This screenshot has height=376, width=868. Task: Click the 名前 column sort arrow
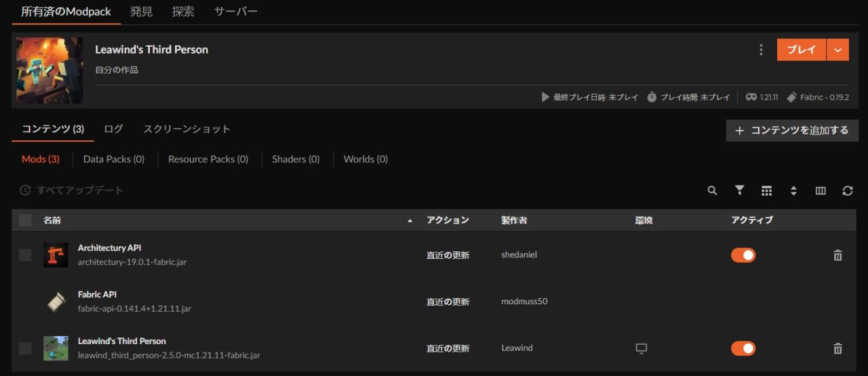click(410, 221)
